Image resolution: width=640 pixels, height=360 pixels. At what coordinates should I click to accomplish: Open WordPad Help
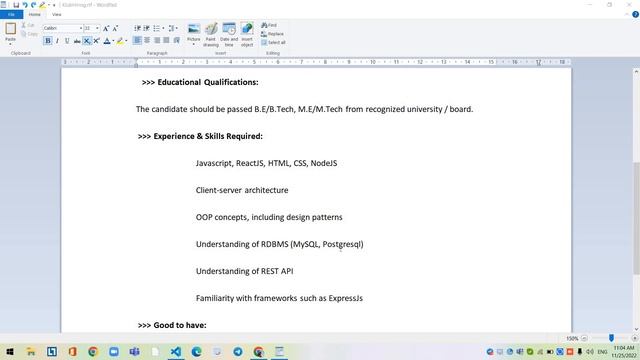pos(635,14)
